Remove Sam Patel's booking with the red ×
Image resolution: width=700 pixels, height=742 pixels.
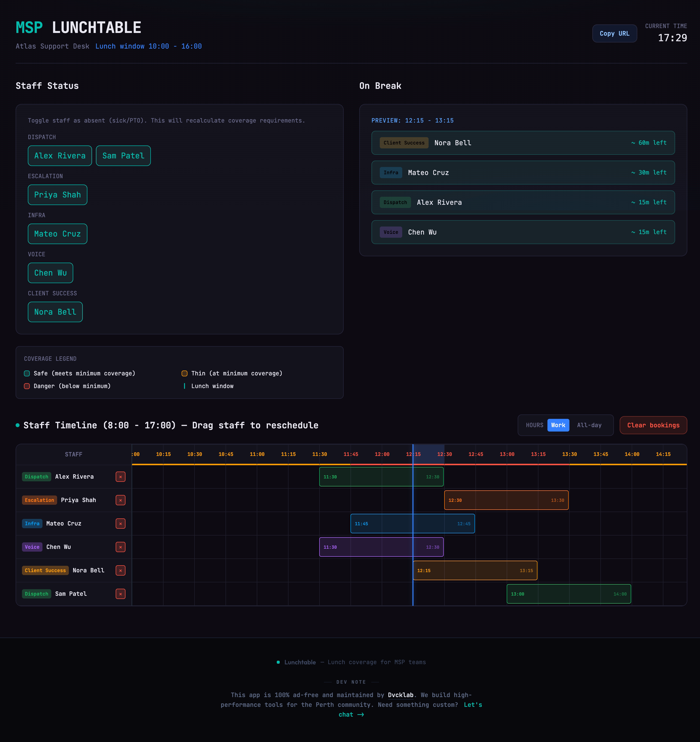pos(120,594)
